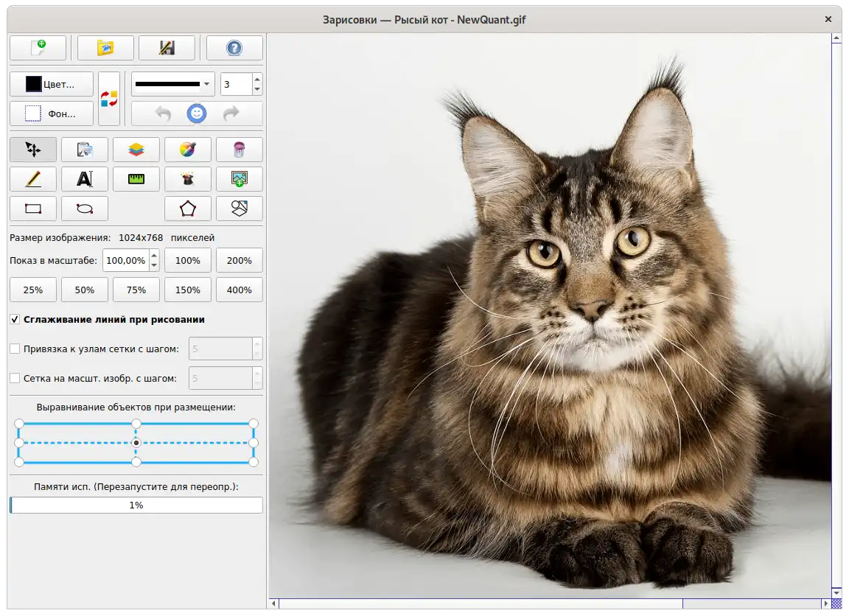Viewport: 849px width, 616px height.
Task: Click the scroll-left arrow under the canvas
Action: click(x=274, y=603)
